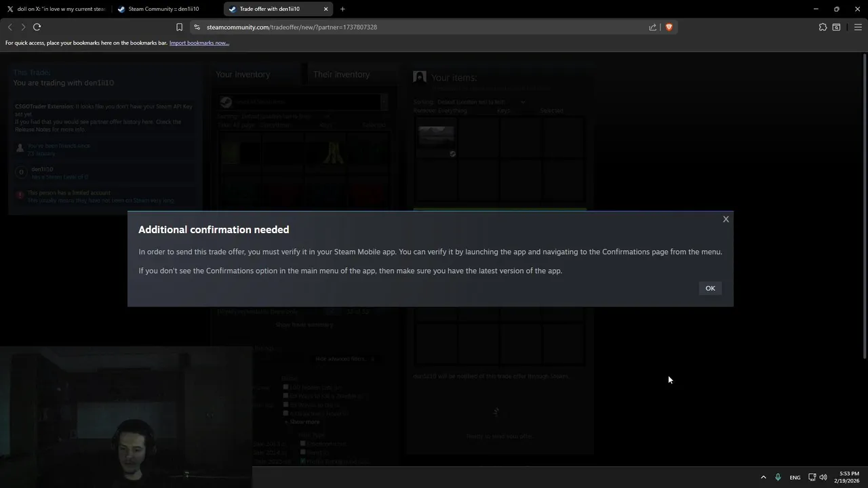Click the microphone tray icon

click(x=778, y=477)
